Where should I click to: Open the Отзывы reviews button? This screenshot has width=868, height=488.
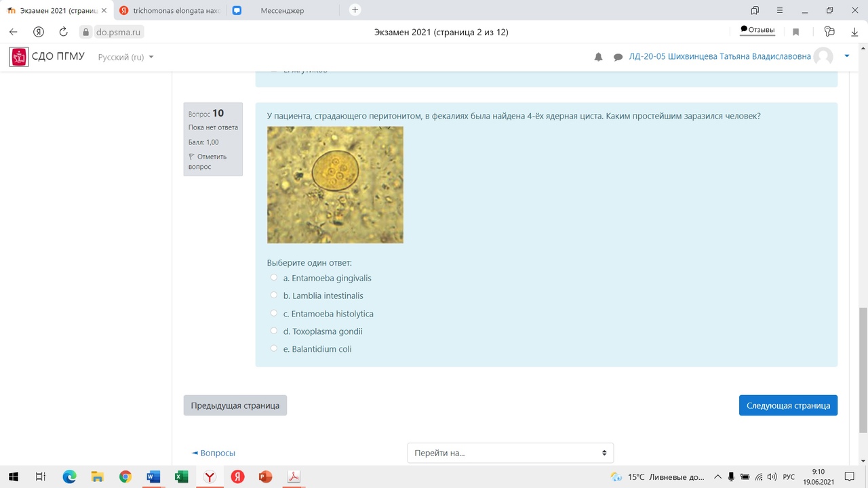(757, 30)
